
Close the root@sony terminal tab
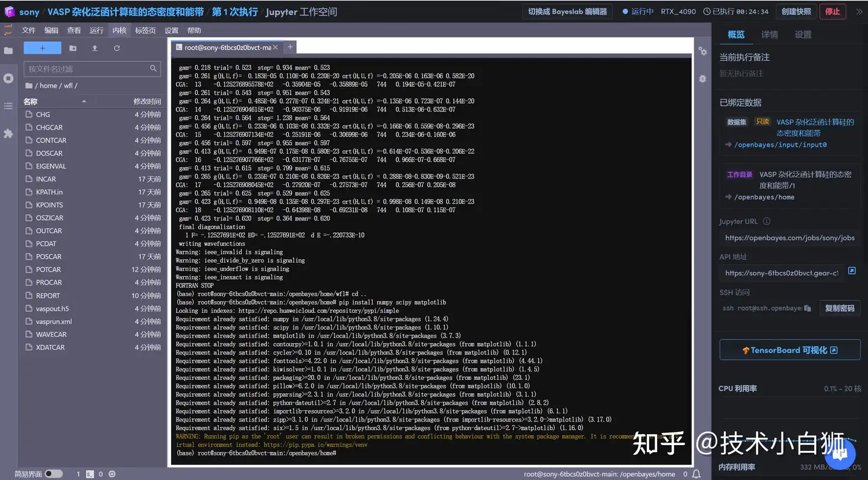pos(275,47)
